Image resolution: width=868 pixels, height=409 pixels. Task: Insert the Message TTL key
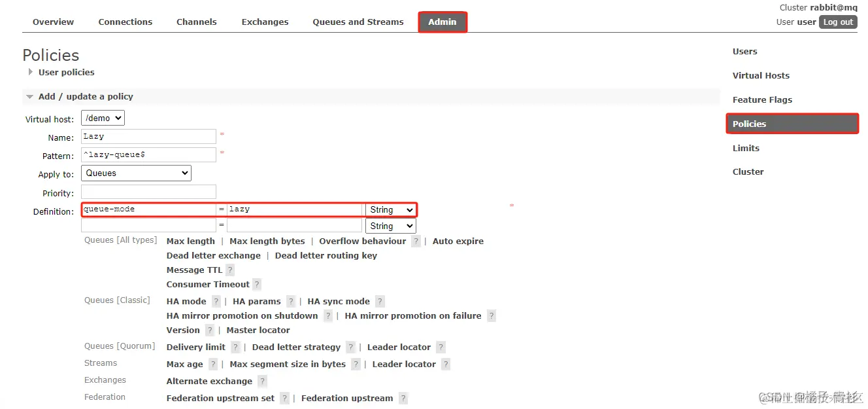(194, 270)
